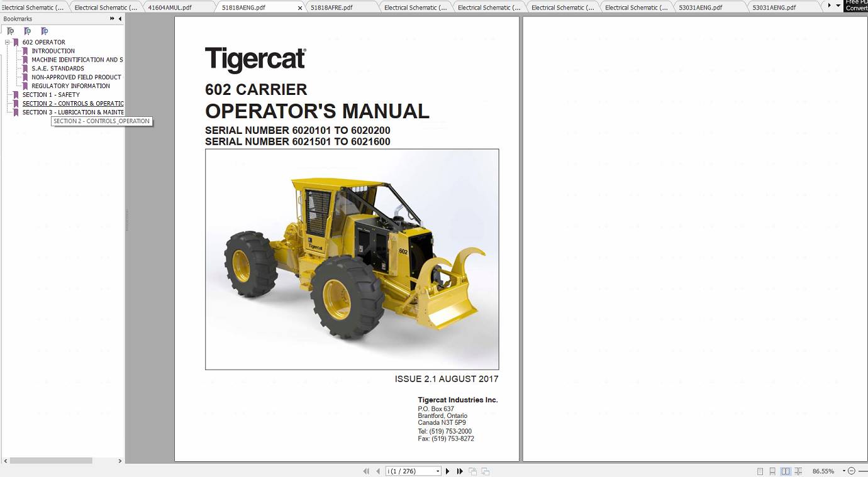The width and height of the screenshot is (868, 477).
Task: Open the find bookmark tool
Action: point(44,31)
